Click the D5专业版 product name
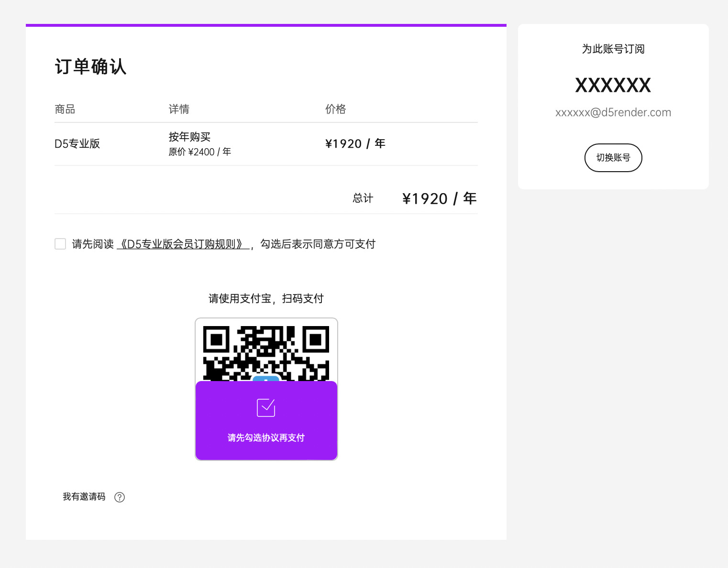Screen dimensions: 728x568 77,144
